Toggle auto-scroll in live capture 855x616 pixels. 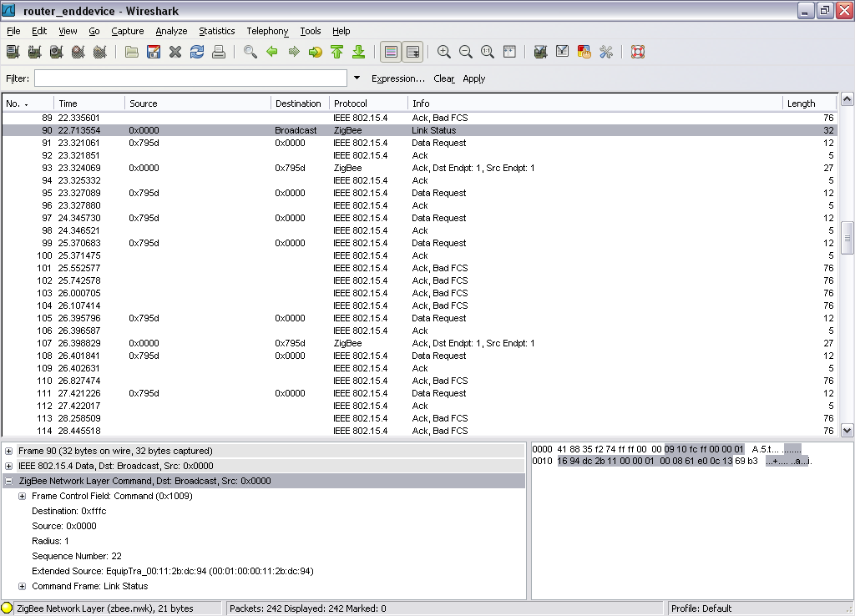pyautogui.click(x=412, y=51)
